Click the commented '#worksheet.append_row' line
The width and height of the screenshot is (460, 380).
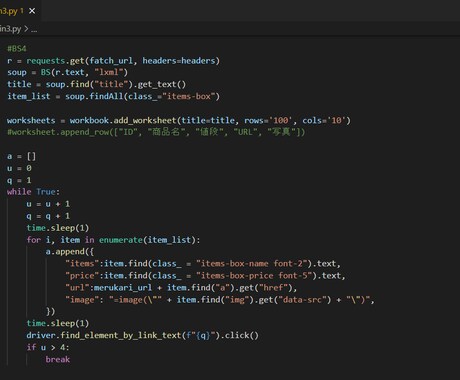tap(156, 132)
